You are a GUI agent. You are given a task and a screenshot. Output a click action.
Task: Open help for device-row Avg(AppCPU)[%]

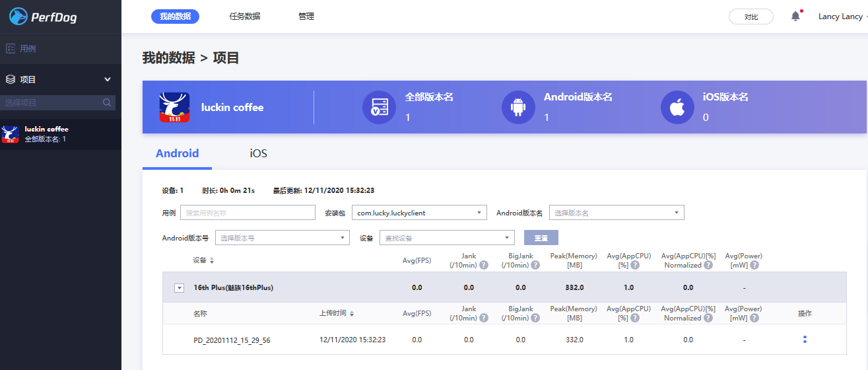click(635, 265)
